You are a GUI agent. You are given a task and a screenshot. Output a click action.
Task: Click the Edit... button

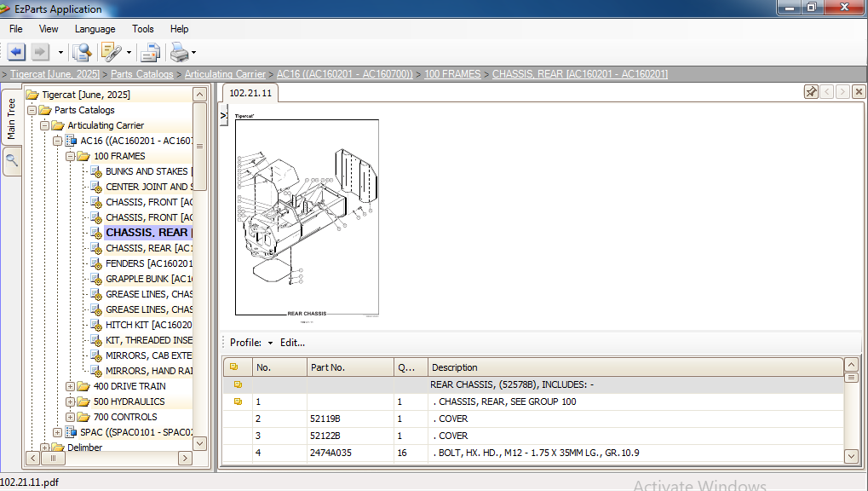point(292,343)
